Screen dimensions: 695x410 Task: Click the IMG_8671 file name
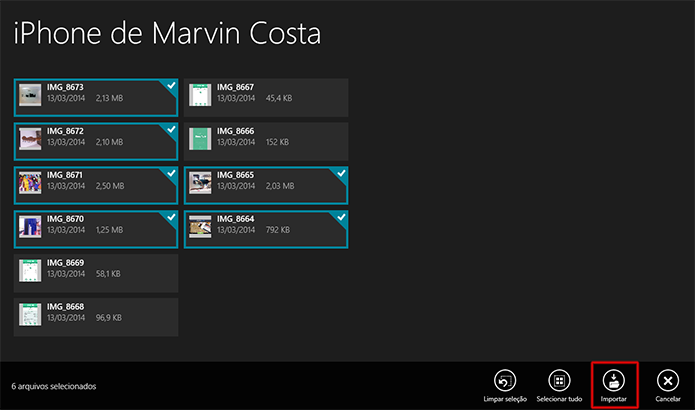coord(65,175)
